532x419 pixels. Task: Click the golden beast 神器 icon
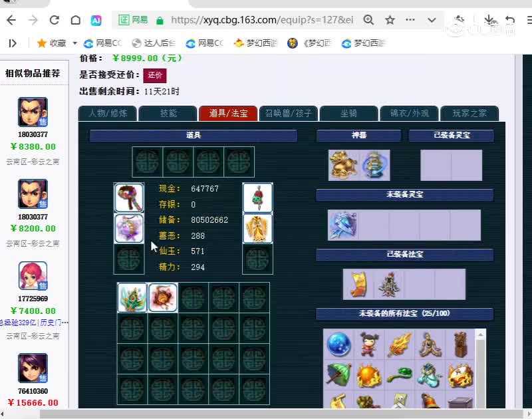point(344,165)
